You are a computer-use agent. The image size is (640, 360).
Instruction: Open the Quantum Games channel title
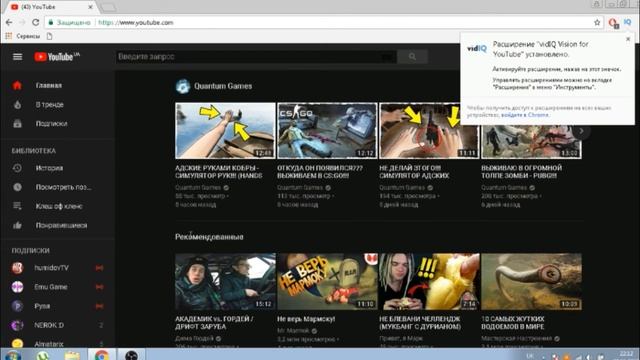click(223, 86)
